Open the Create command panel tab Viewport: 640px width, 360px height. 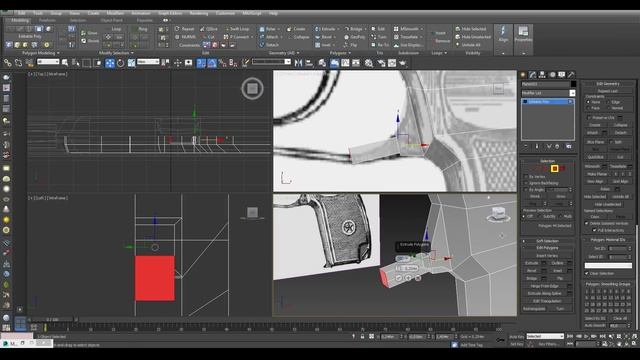click(x=523, y=75)
